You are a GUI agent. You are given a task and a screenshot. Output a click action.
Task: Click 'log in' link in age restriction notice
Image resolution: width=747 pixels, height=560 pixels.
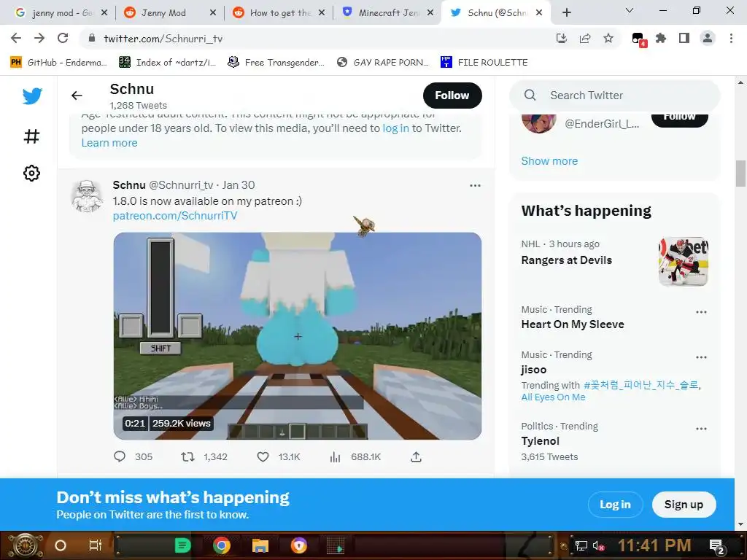click(x=395, y=128)
